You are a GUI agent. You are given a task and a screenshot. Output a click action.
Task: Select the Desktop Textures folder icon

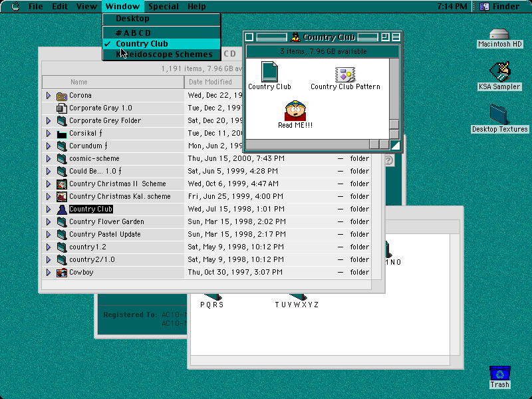coord(498,114)
